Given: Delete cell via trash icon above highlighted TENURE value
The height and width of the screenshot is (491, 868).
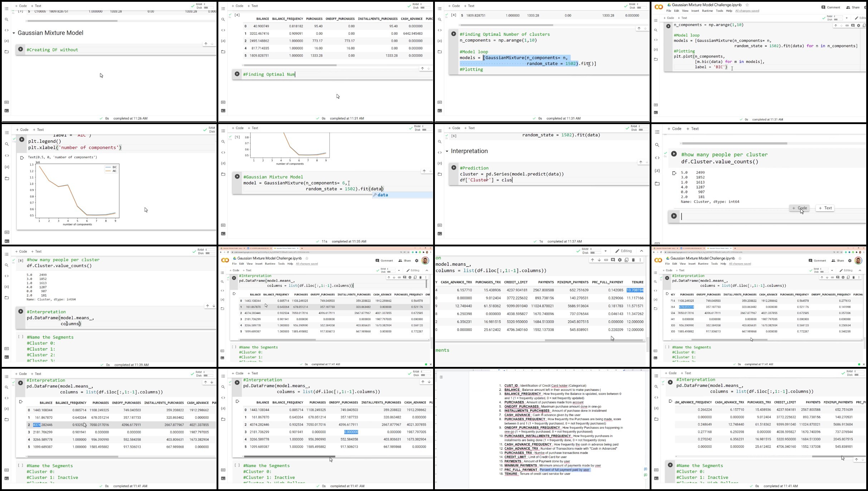Looking at the screenshot, I should (633, 260).
